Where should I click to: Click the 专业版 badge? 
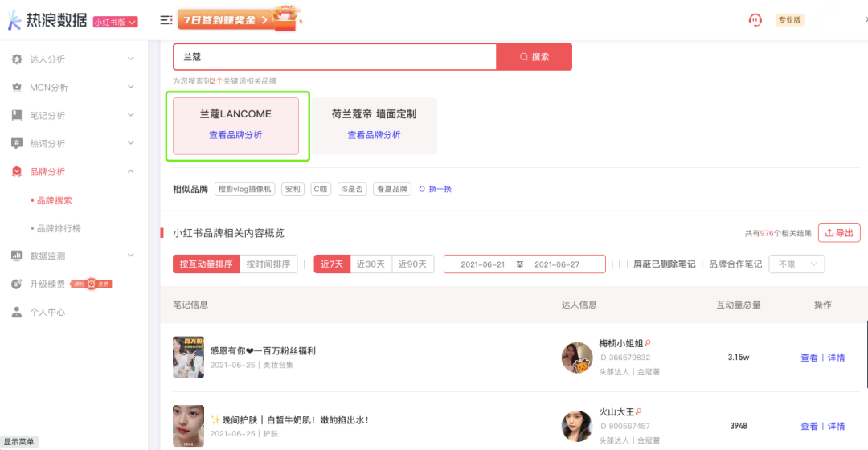tap(789, 20)
